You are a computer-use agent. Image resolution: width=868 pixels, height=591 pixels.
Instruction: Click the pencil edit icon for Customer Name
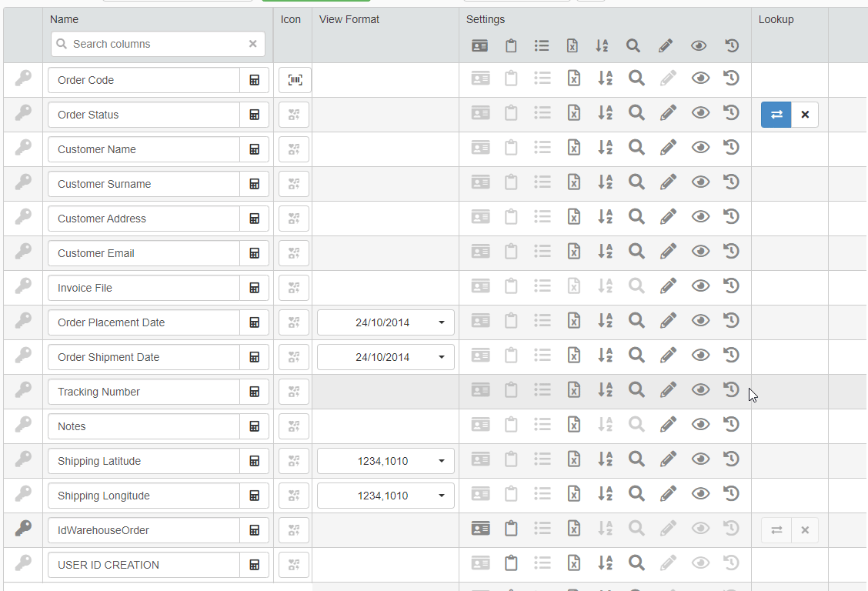click(668, 147)
